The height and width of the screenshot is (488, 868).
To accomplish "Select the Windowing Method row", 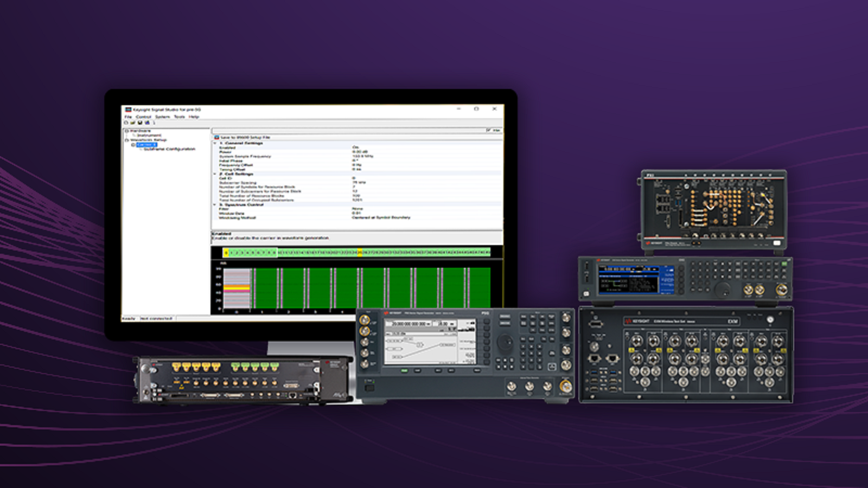I will coord(357,217).
